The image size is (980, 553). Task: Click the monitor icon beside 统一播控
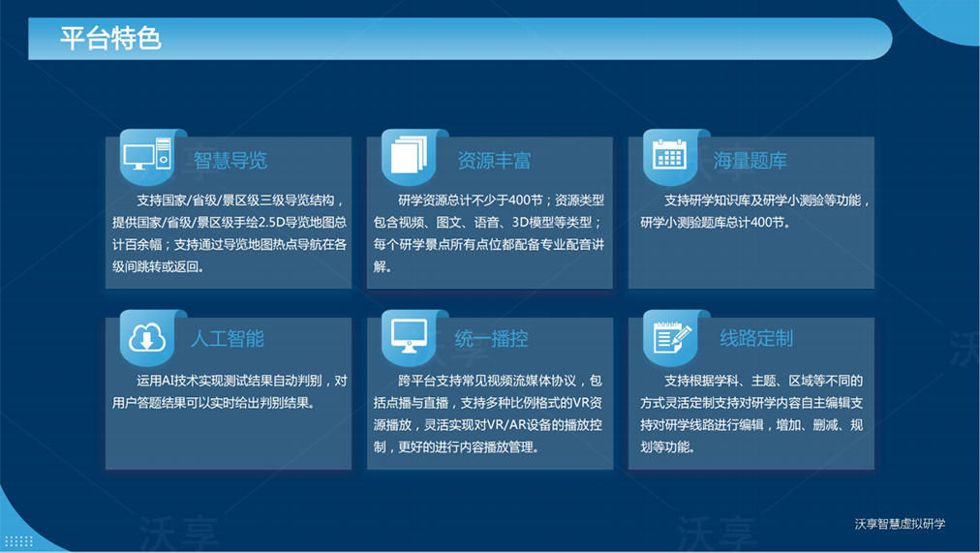pyautogui.click(x=409, y=336)
